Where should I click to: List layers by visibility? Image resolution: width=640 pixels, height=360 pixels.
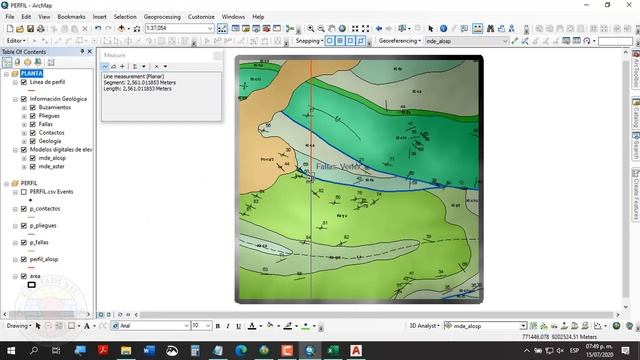[x=28, y=62]
